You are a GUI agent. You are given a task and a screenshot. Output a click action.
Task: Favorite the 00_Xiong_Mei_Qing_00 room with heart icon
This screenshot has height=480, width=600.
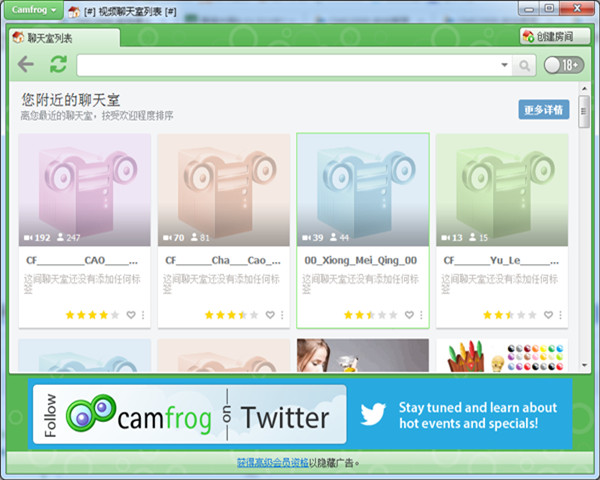pyautogui.click(x=408, y=315)
